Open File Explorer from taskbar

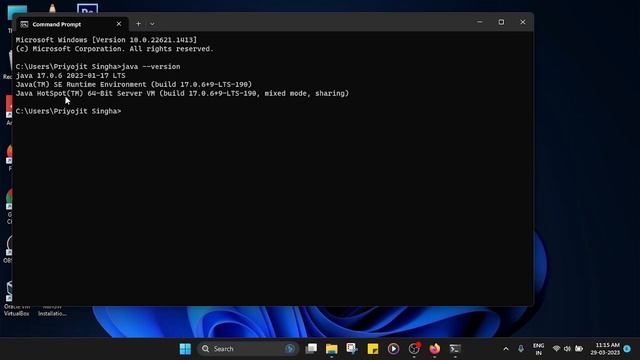point(331,349)
